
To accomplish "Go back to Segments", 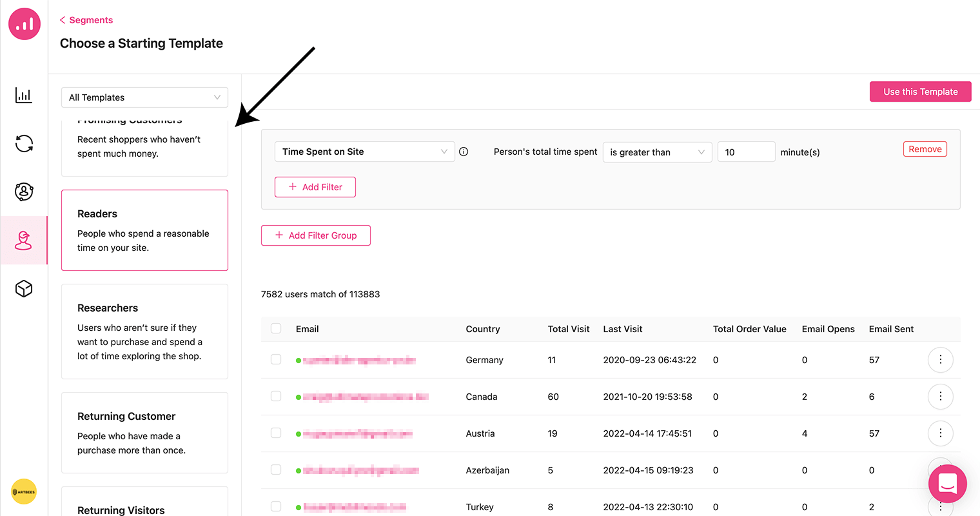I will 86,20.
